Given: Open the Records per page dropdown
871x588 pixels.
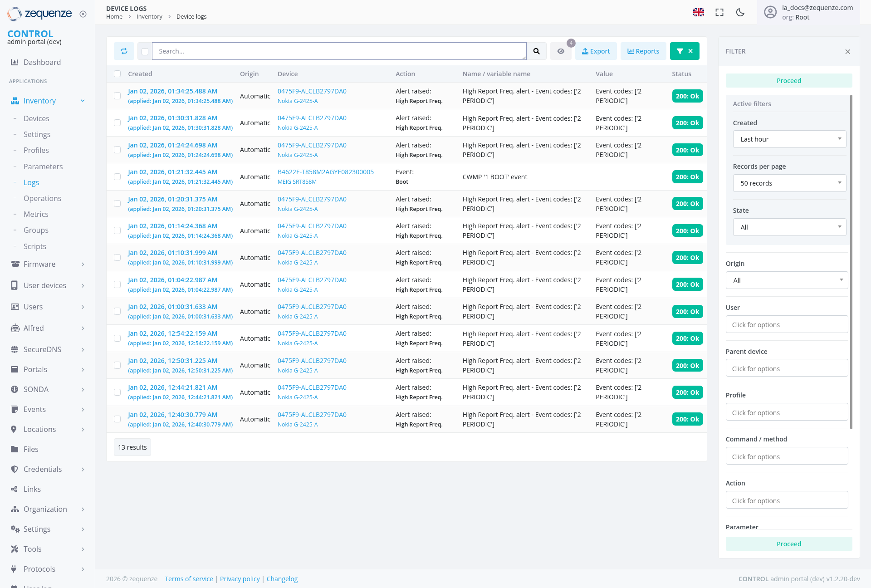Looking at the screenshot, I should click(789, 183).
